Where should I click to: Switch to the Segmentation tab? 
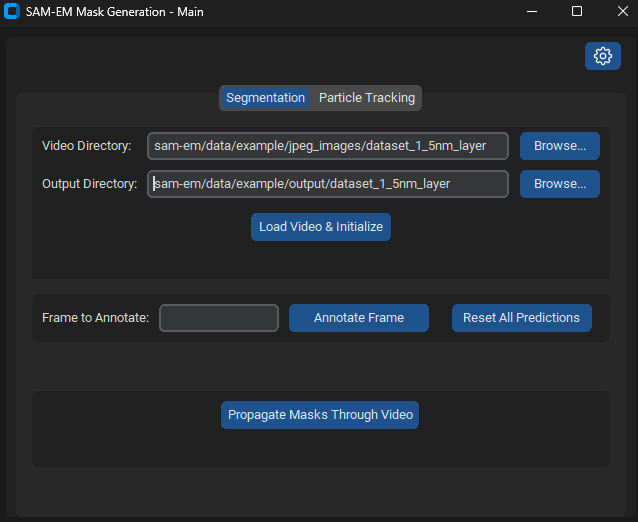(265, 98)
